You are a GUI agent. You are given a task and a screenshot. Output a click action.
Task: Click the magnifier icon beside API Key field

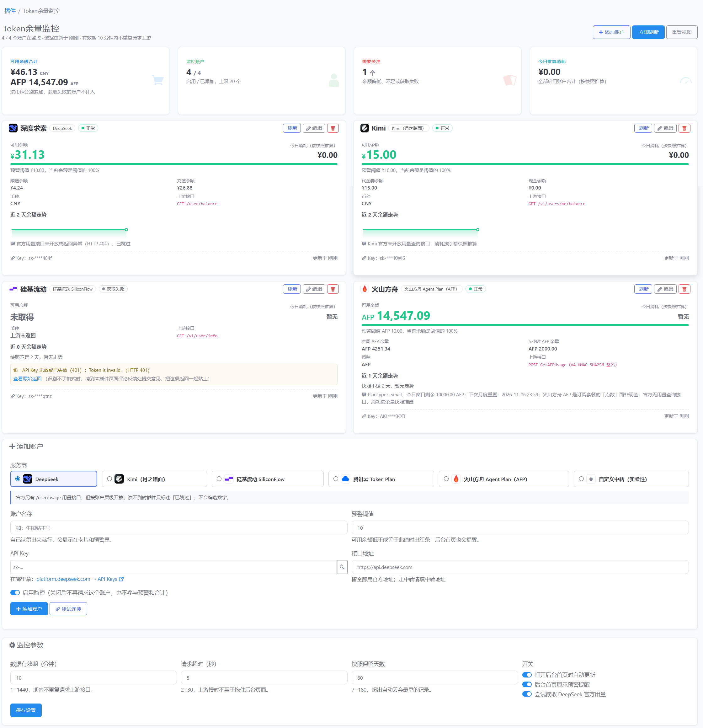pyautogui.click(x=342, y=567)
